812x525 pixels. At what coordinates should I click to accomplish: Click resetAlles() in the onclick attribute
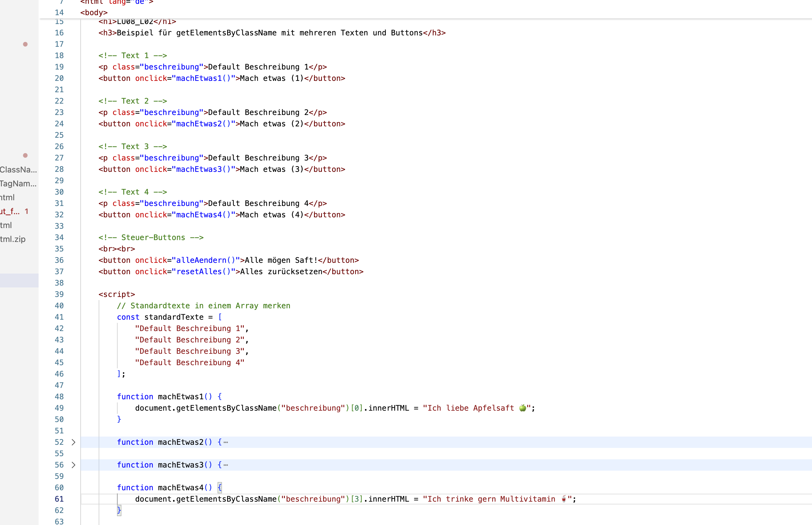coord(204,272)
